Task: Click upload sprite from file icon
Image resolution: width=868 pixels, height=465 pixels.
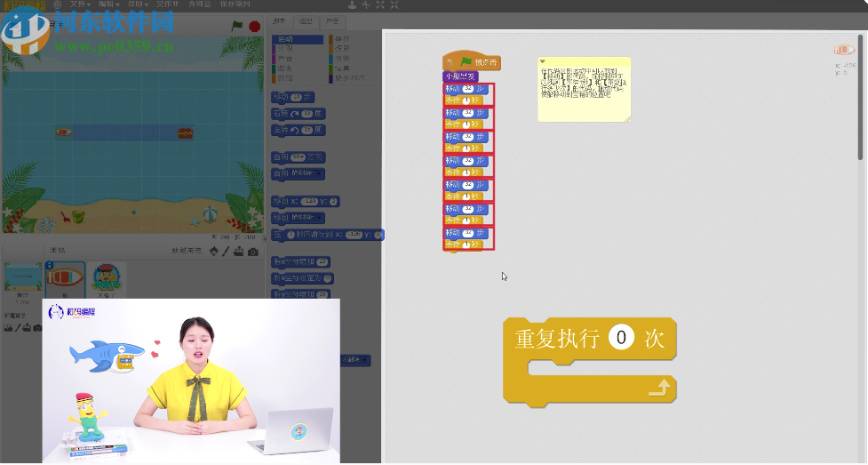Action: pyautogui.click(x=239, y=252)
